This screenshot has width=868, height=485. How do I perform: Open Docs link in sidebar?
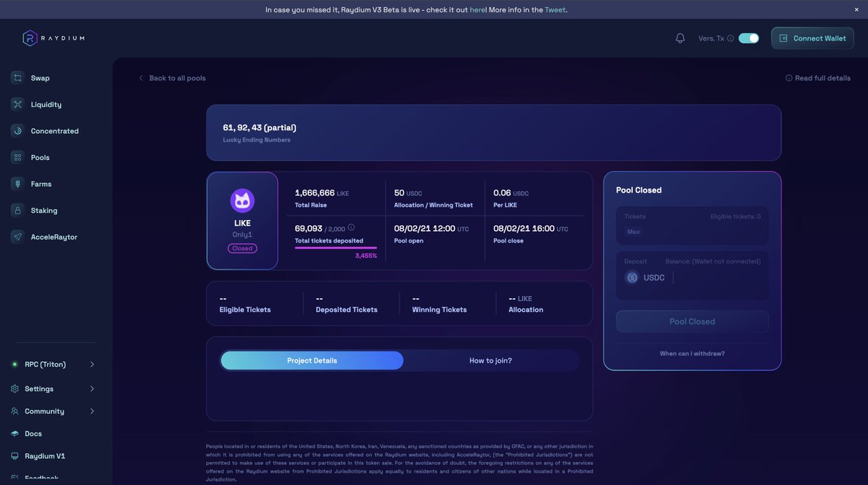point(33,434)
